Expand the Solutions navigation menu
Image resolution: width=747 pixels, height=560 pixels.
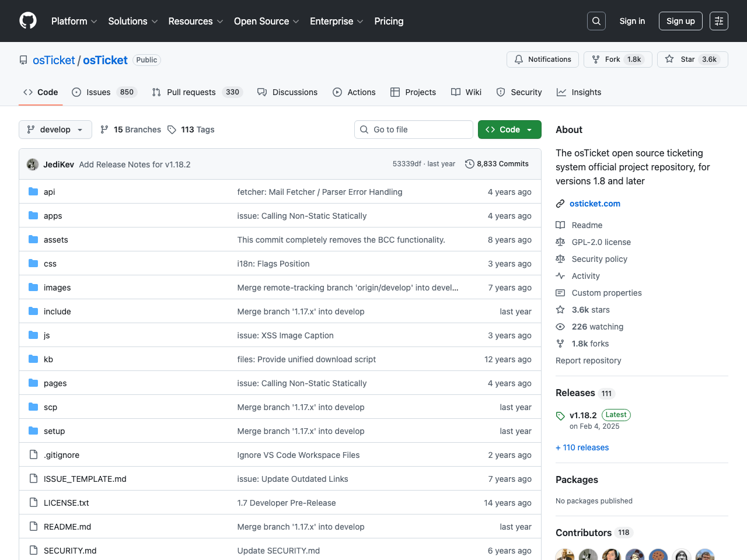coord(132,21)
